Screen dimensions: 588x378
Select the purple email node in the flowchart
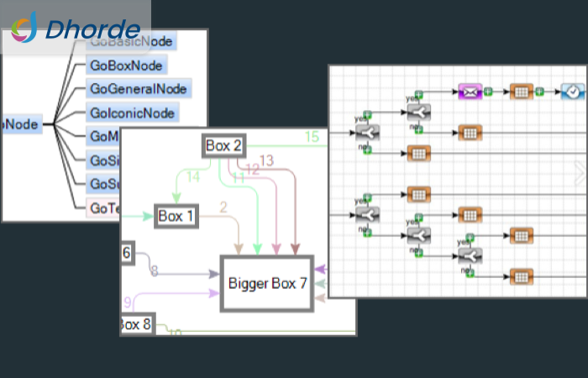click(470, 92)
